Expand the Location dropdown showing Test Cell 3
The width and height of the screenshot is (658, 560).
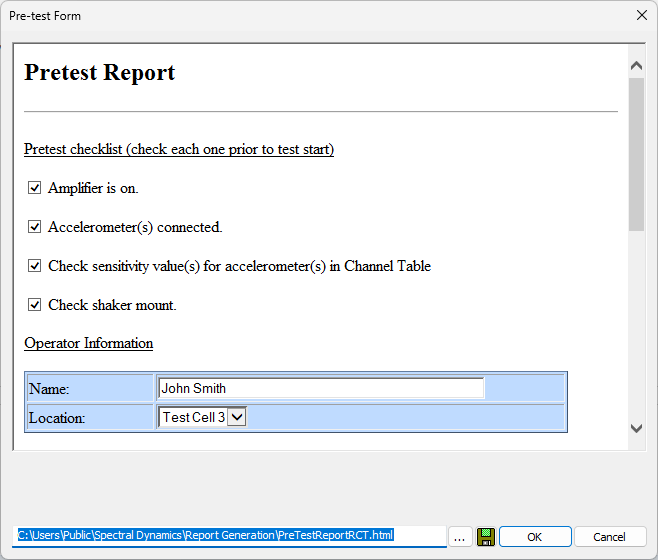tap(236, 417)
